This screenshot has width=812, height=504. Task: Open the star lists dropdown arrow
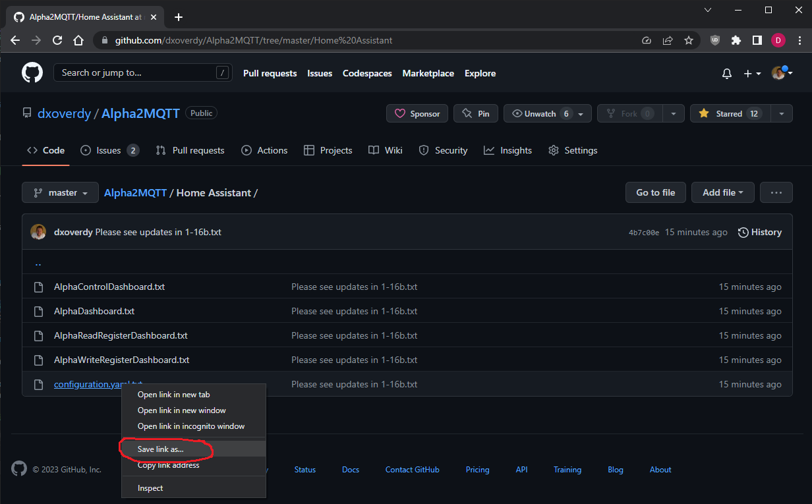782,113
